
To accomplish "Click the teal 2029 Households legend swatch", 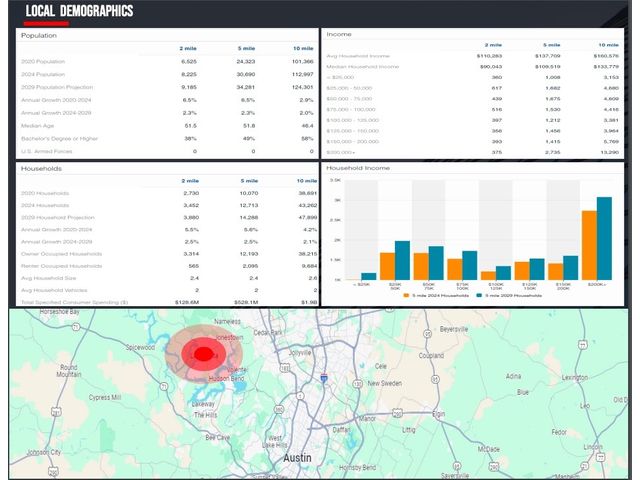I will pyautogui.click(x=479, y=295).
